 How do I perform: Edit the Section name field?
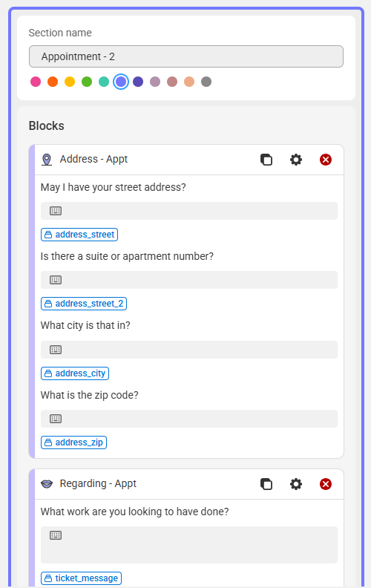coord(186,56)
